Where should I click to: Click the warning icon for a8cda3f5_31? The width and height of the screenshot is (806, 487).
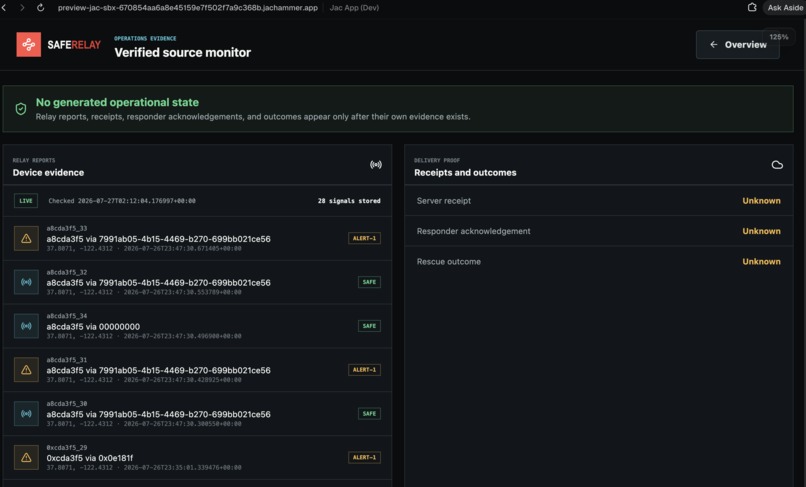coord(26,370)
